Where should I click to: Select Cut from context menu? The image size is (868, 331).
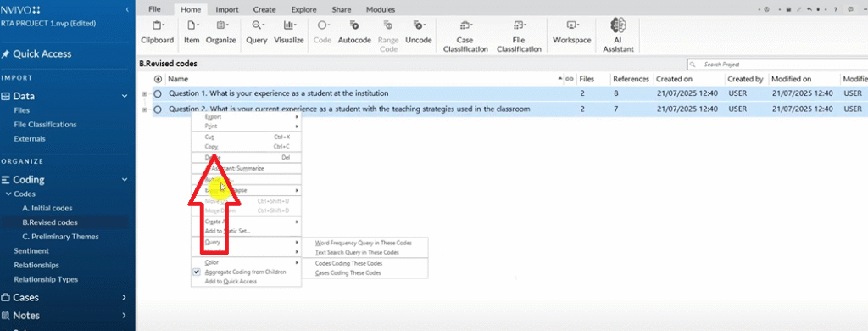(x=246, y=137)
